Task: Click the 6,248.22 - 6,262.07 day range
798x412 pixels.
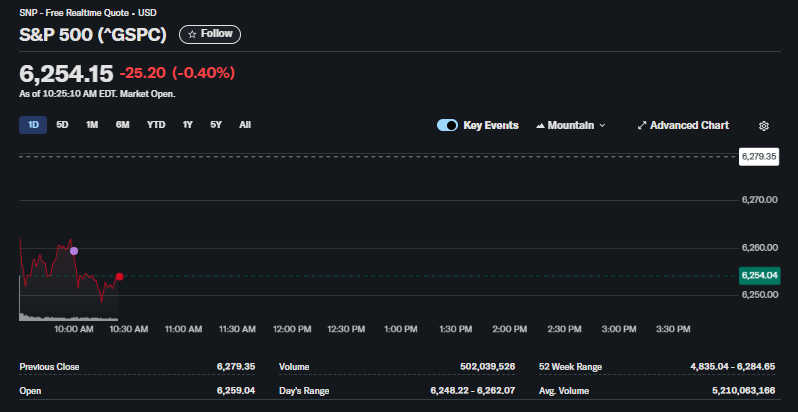Action: pyautogui.click(x=473, y=391)
